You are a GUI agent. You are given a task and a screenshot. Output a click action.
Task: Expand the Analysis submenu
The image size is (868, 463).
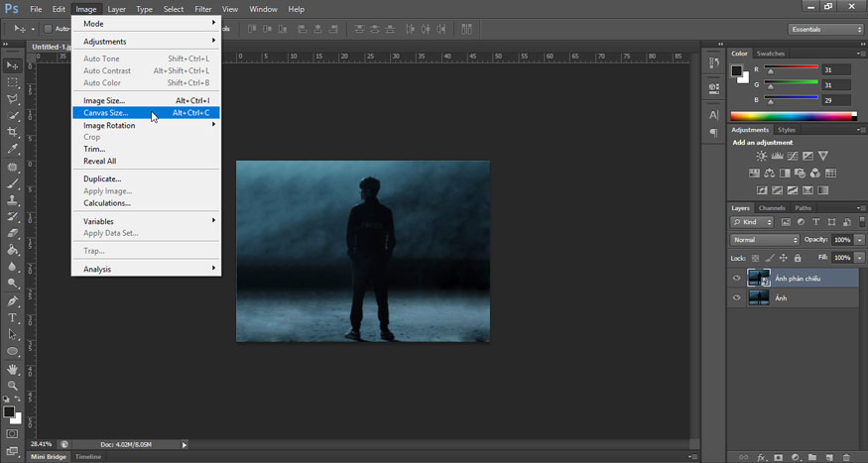point(146,270)
